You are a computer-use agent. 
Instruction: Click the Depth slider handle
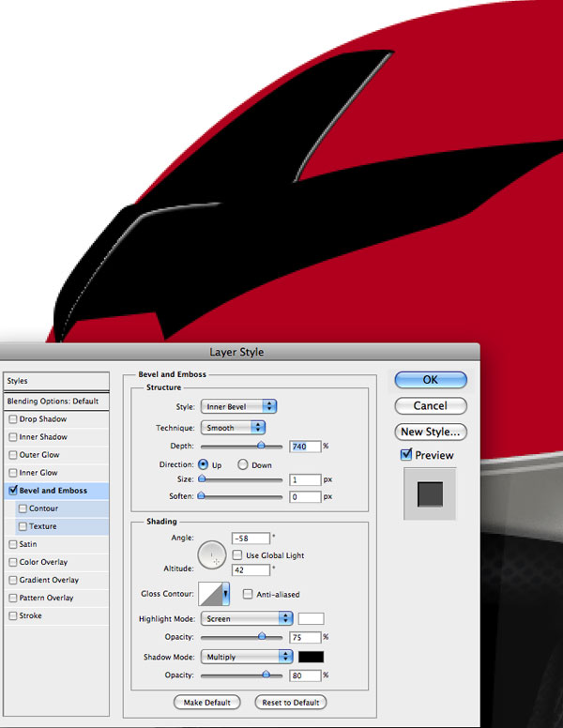(x=261, y=446)
